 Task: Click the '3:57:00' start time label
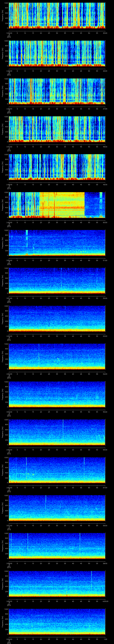tap(9, 525)
